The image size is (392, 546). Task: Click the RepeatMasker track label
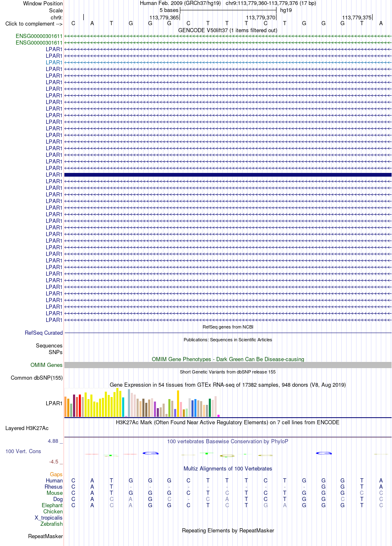(x=45, y=536)
